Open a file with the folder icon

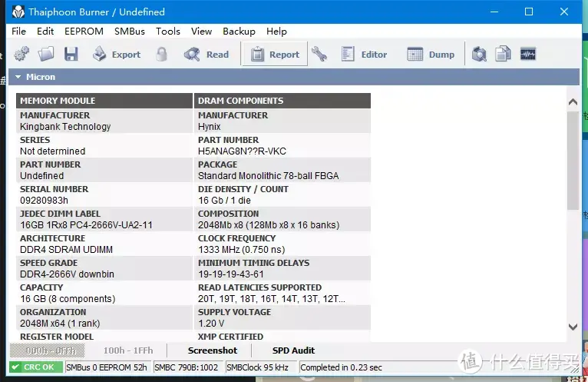[46, 54]
